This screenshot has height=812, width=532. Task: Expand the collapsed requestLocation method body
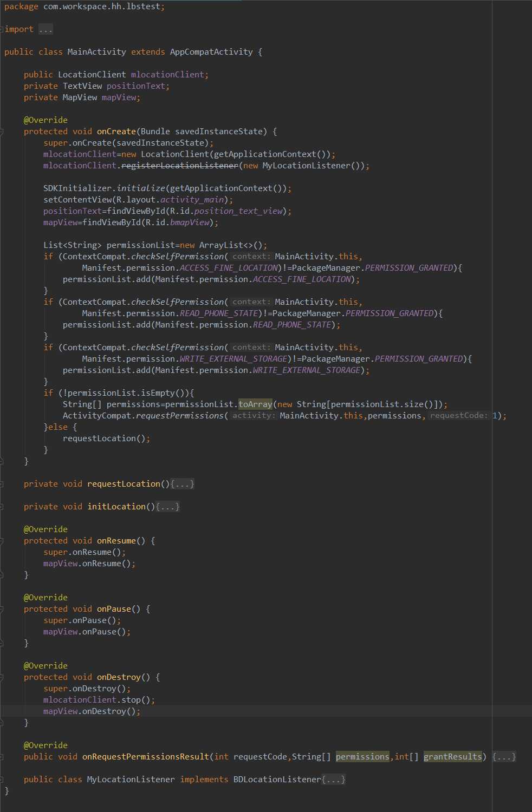(x=182, y=484)
